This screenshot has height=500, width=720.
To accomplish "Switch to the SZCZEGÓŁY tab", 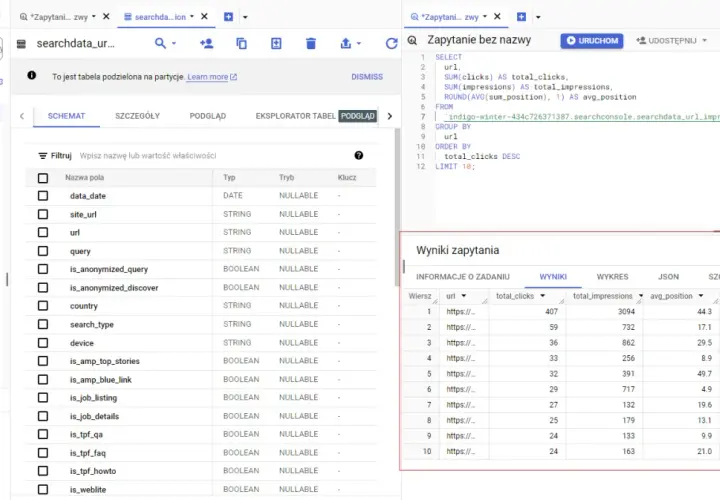I will click(x=137, y=116).
